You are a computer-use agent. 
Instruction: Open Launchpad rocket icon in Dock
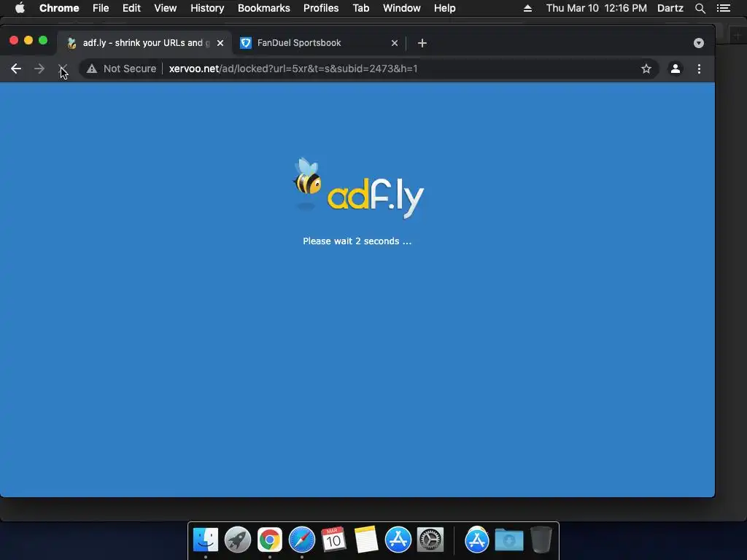click(x=238, y=540)
